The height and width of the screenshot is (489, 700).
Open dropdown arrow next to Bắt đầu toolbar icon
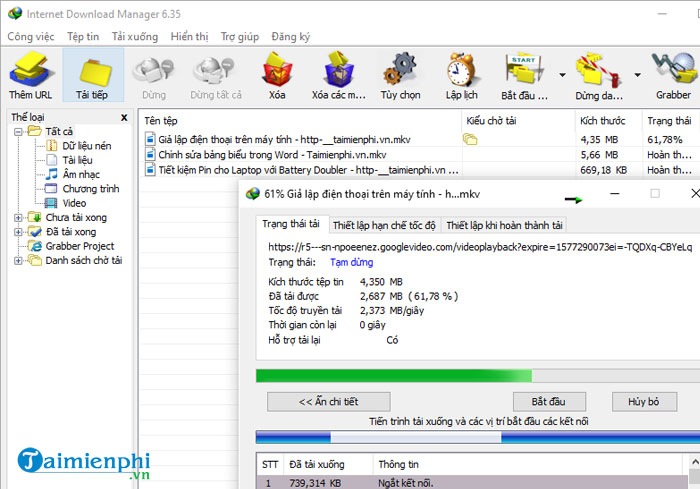[x=563, y=73]
